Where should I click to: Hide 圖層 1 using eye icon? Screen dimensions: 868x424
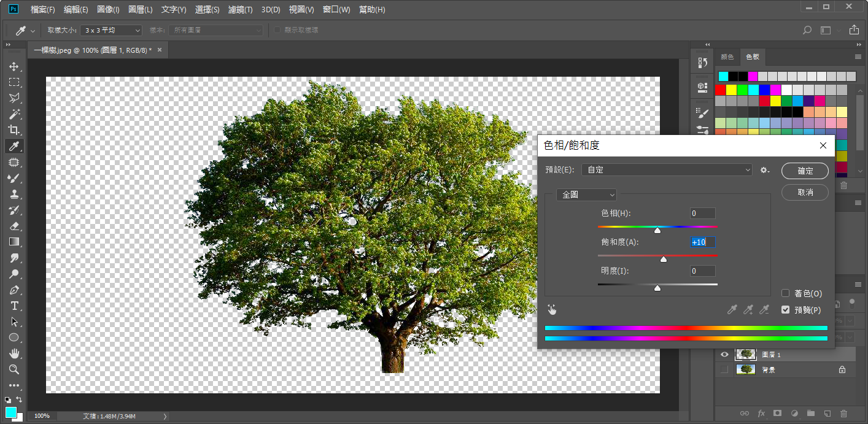tap(724, 354)
